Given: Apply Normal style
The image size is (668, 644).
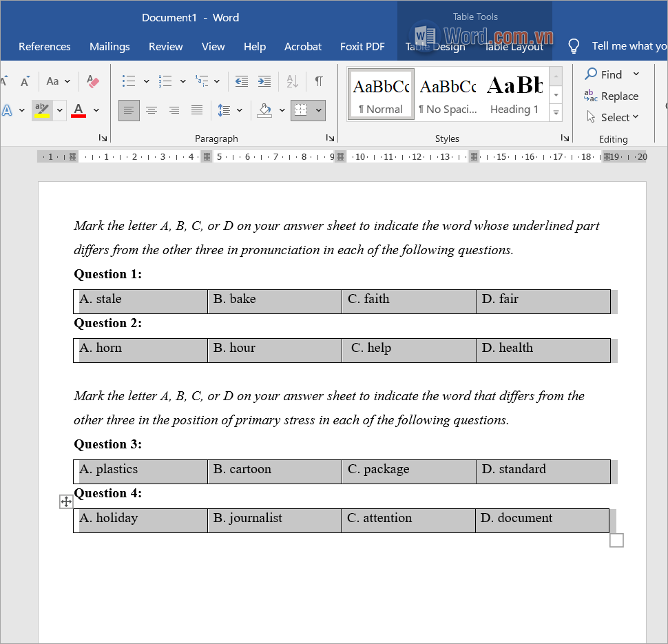Looking at the screenshot, I should pos(382,94).
